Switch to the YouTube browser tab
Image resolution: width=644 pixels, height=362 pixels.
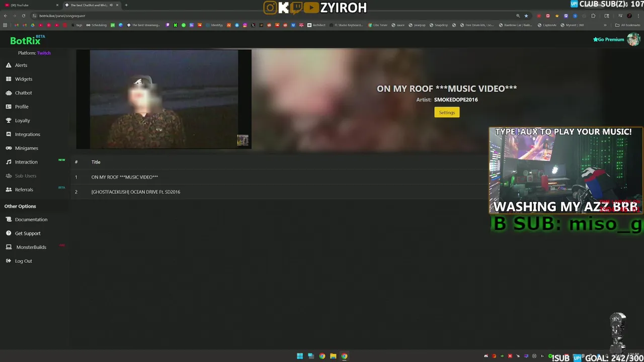[30, 5]
